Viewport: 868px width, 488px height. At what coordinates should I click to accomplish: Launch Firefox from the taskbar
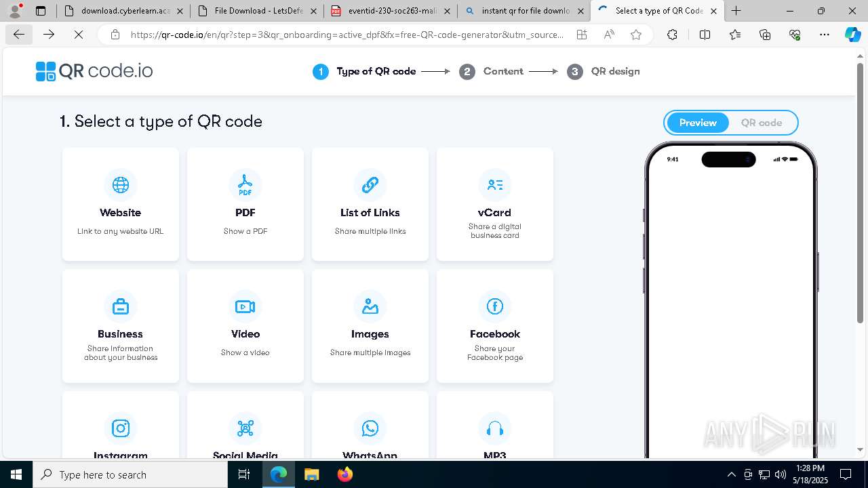[x=345, y=474]
